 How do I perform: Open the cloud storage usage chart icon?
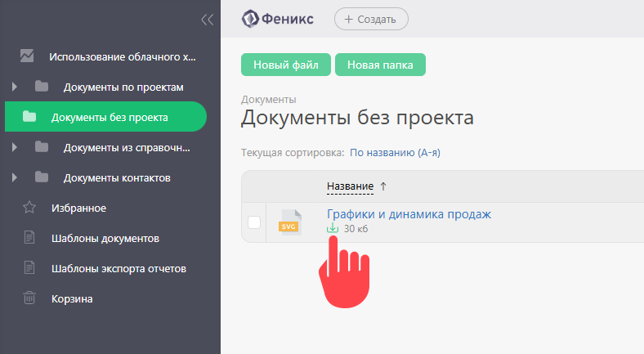27,56
